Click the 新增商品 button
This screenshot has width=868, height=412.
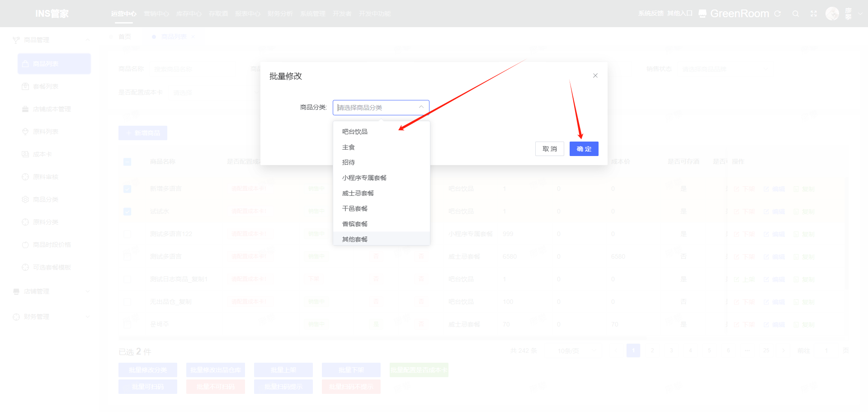[x=143, y=133]
